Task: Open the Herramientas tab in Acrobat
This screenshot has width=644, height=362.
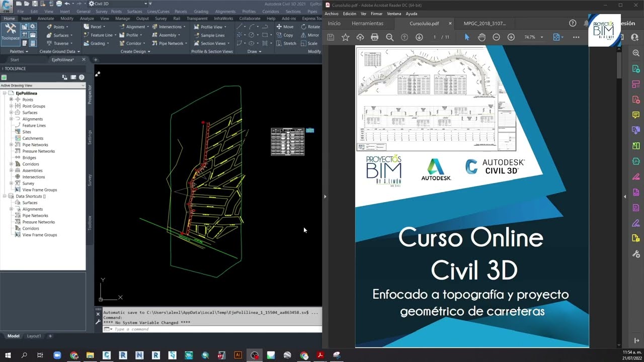Action: (x=367, y=23)
